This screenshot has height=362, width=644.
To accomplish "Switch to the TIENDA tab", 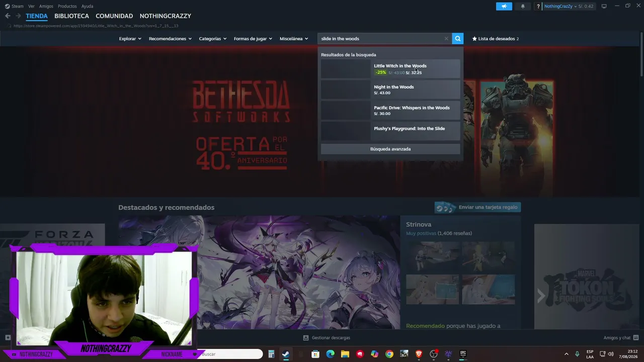I will pyautogui.click(x=37, y=16).
